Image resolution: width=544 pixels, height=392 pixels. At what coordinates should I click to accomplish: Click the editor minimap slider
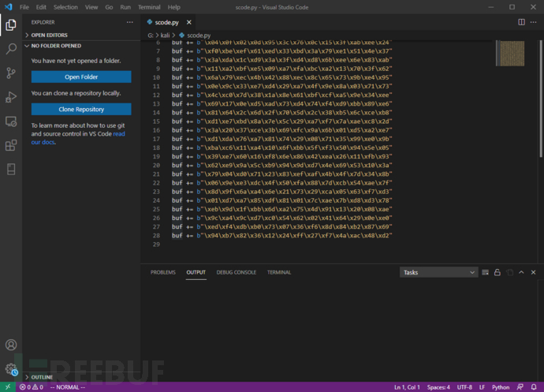point(509,53)
